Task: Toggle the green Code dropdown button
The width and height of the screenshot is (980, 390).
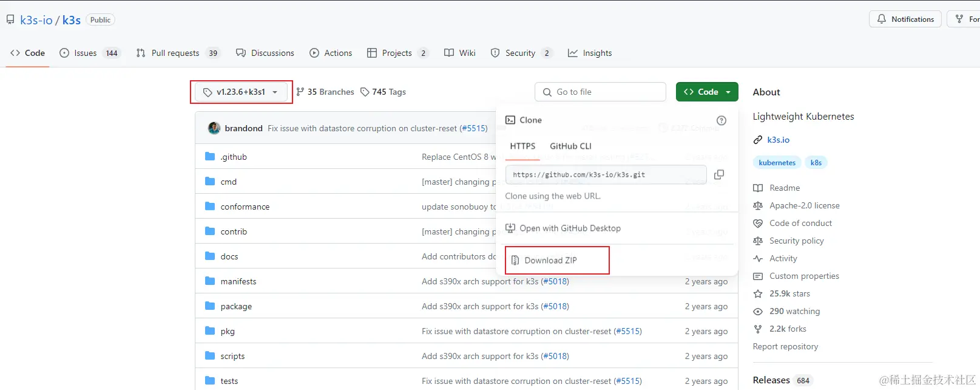Action: [707, 92]
